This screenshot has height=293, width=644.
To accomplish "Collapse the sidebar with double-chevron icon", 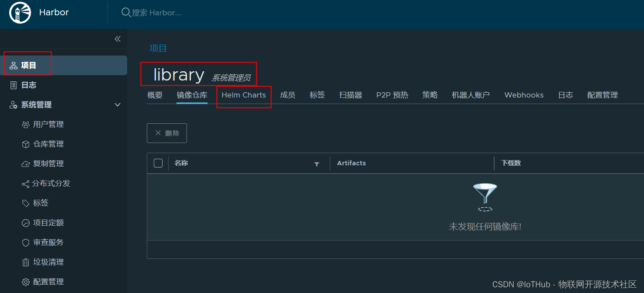I will 118,39.
